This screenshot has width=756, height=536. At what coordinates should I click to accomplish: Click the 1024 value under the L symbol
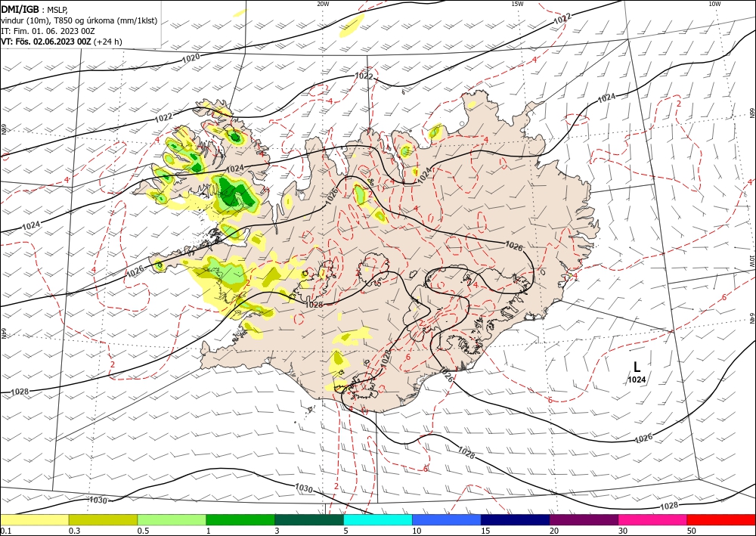(x=637, y=380)
